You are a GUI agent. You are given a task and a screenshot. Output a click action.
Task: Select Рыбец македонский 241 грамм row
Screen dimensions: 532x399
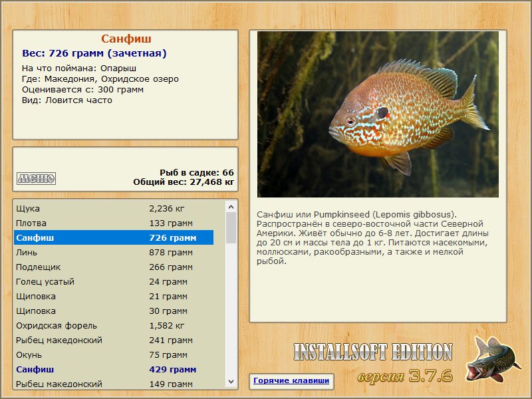tap(114, 340)
